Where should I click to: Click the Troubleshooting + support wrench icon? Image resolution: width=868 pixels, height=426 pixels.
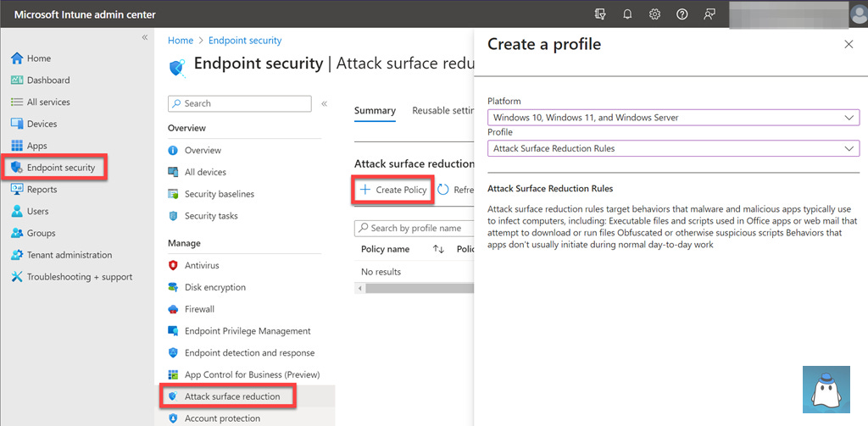[x=17, y=277]
